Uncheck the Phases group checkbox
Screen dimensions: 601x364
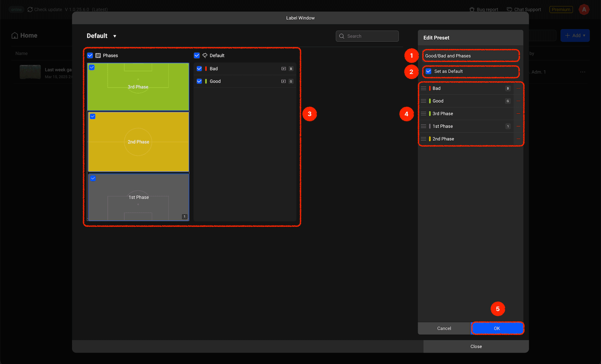pos(90,56)
